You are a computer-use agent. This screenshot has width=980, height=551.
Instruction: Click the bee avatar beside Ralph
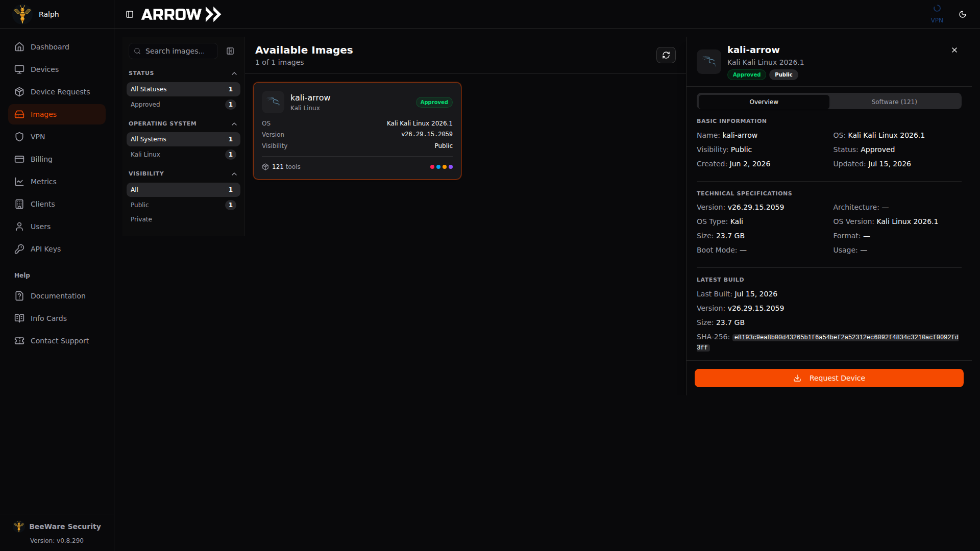tap(22, 14)
